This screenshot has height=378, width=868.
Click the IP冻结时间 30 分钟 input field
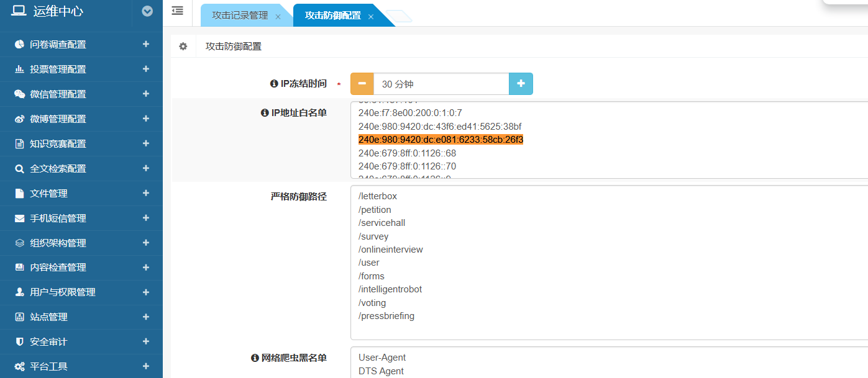441,84
